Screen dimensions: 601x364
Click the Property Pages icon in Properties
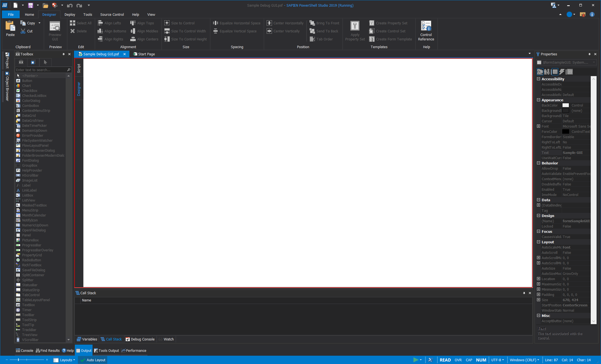coord(570,72)
